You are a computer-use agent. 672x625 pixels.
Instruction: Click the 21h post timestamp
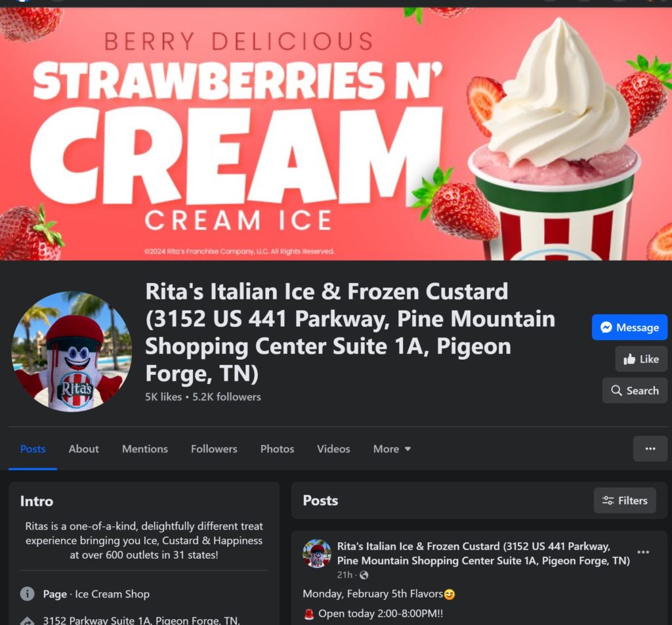coord(345,575)
